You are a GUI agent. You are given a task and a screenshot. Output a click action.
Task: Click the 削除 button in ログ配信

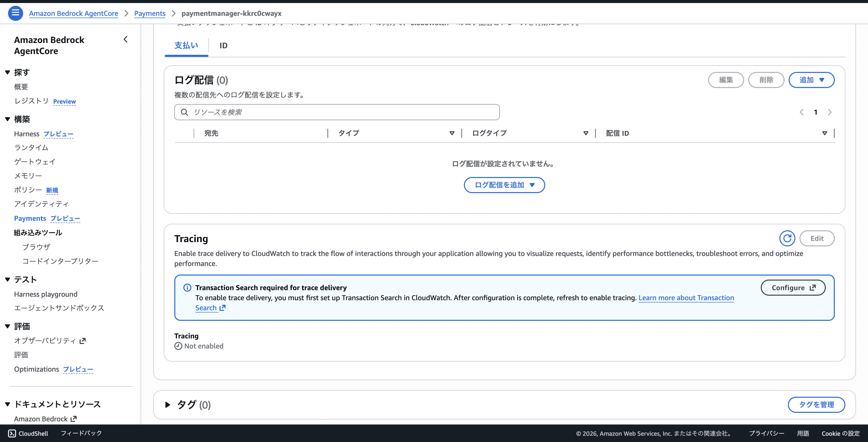coord(766,80)
